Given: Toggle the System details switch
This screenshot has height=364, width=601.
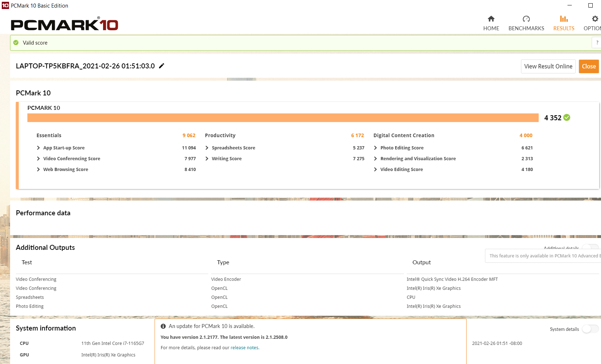Looking at the screenshot, I should [x=590, y=329].
